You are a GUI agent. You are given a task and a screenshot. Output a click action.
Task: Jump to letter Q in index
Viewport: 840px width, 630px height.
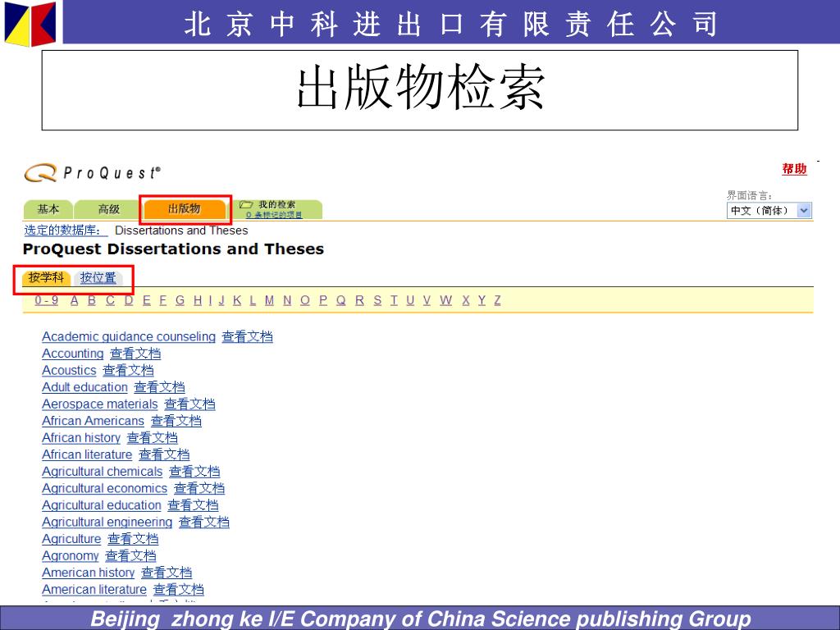tap(340, 300)
